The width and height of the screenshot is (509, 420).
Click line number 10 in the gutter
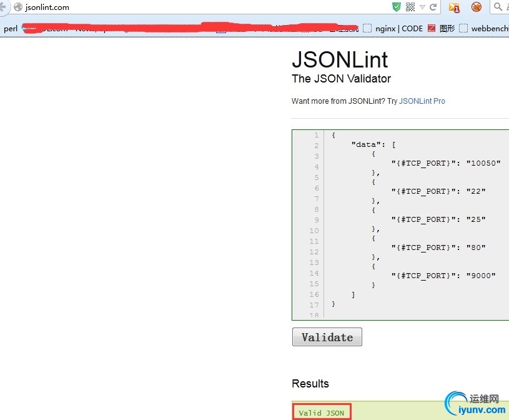(314, 231)
